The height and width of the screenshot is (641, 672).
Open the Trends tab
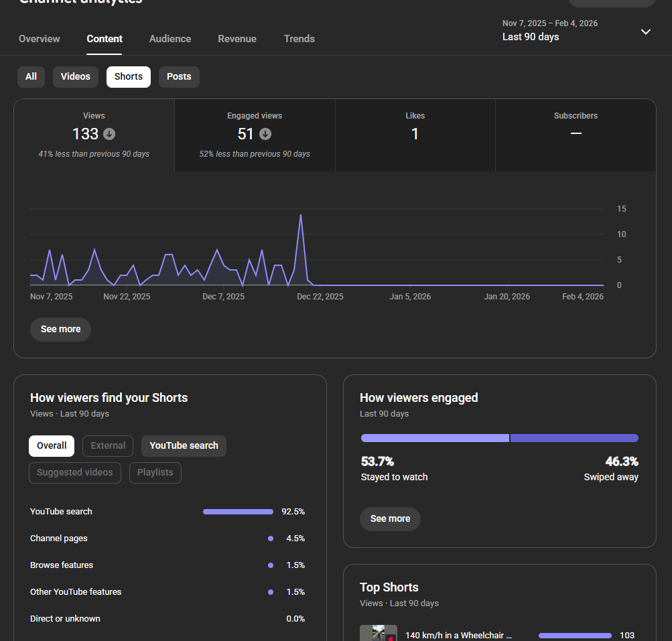(x=299, y=39)
